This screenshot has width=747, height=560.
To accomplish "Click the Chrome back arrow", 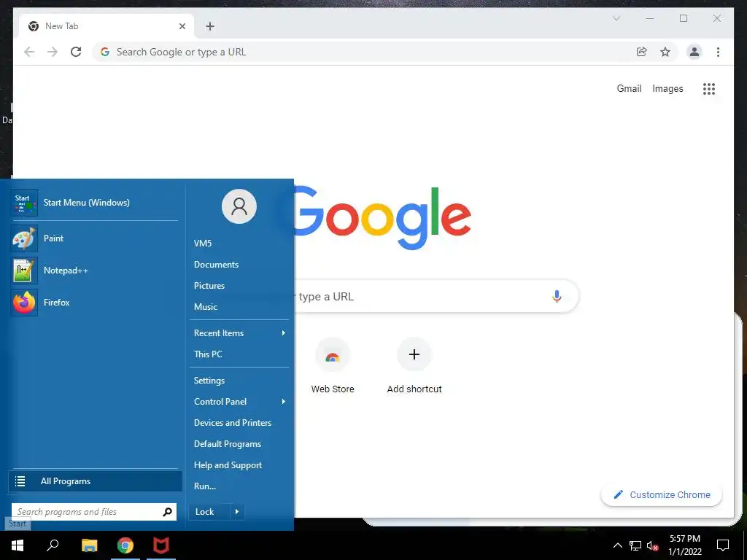I will 29,52.
